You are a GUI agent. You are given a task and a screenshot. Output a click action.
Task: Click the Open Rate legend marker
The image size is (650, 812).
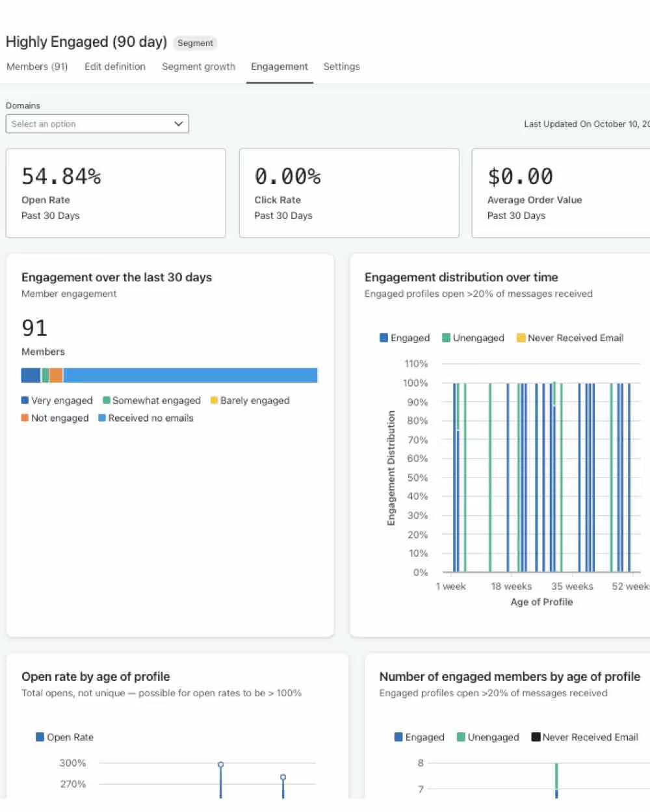[x=40, y=737]
